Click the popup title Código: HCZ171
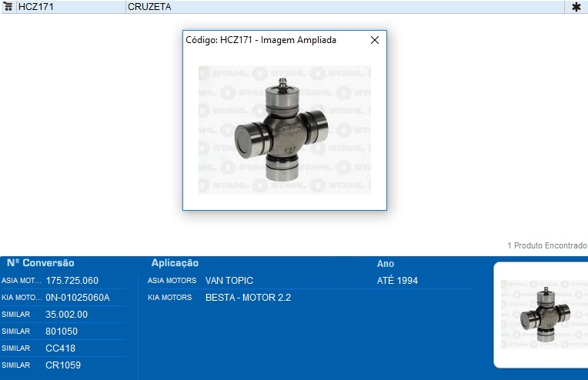Image resolution: width=588 pixels, height=380 pixels. [x=261, y=40]
